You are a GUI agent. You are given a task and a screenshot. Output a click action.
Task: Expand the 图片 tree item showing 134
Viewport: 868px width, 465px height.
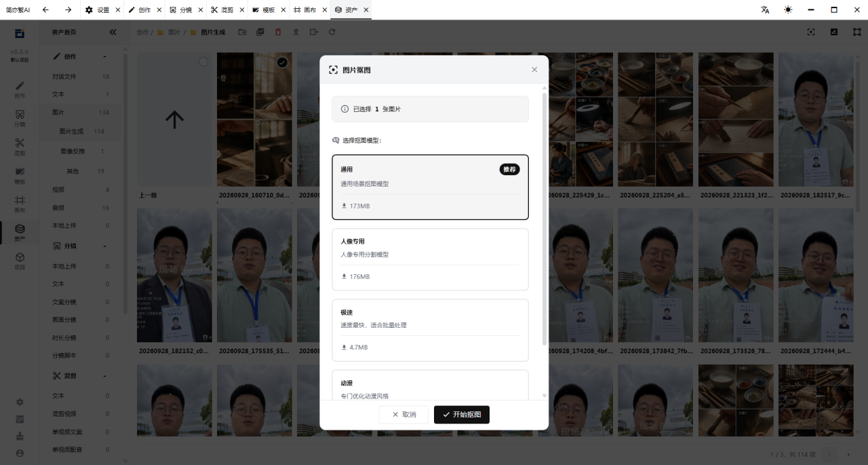pyautogui.click(x=81, y=112)
